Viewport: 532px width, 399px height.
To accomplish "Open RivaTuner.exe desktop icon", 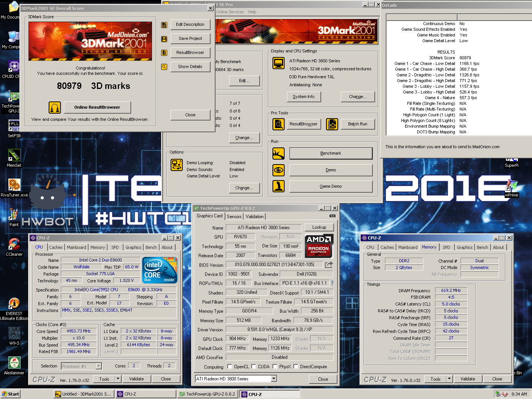I will pyautogui.click(x=14, y=188).
